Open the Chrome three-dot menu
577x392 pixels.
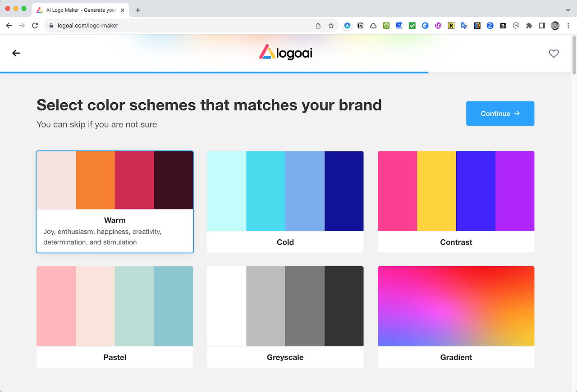[568, 26]
